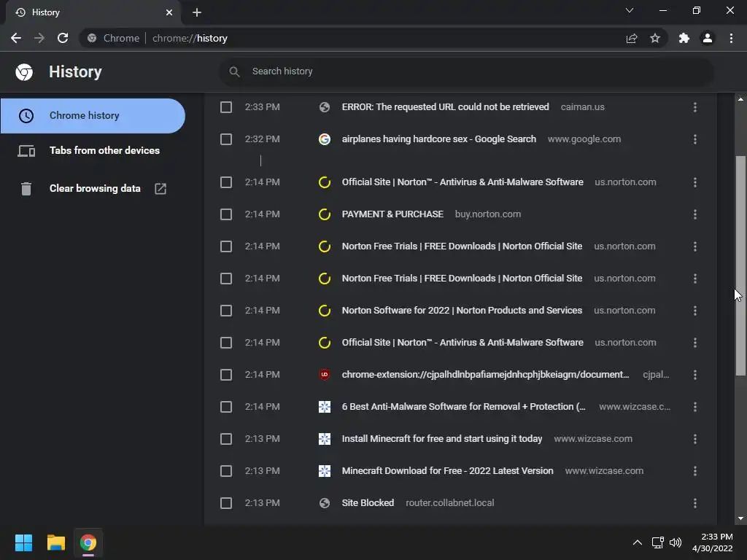Open more actions for chrome-extension entry
Image resolution: width=747 pixels, height=560 pixels.
point(695,375)
